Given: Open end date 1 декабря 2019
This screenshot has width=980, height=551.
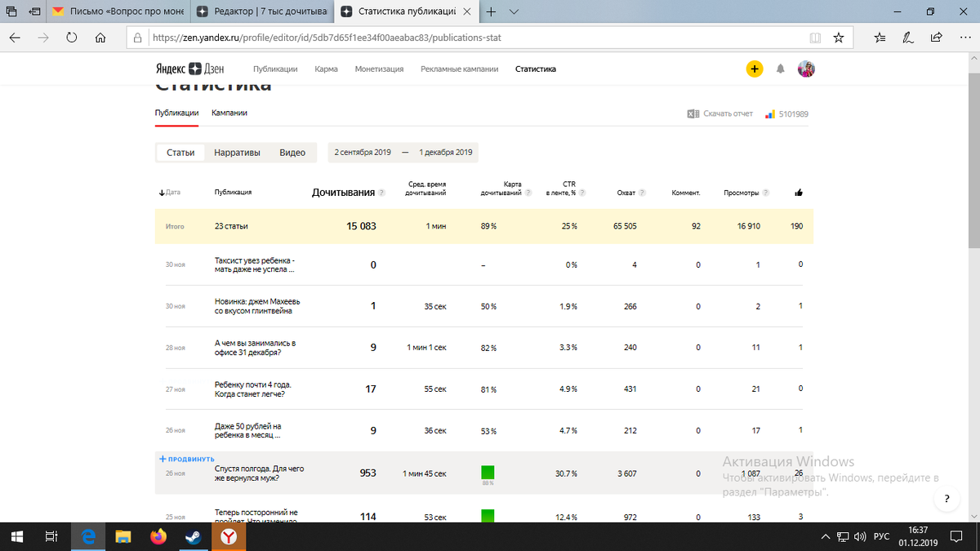Looking at the screenshot, I should click(x=446, y=153).
